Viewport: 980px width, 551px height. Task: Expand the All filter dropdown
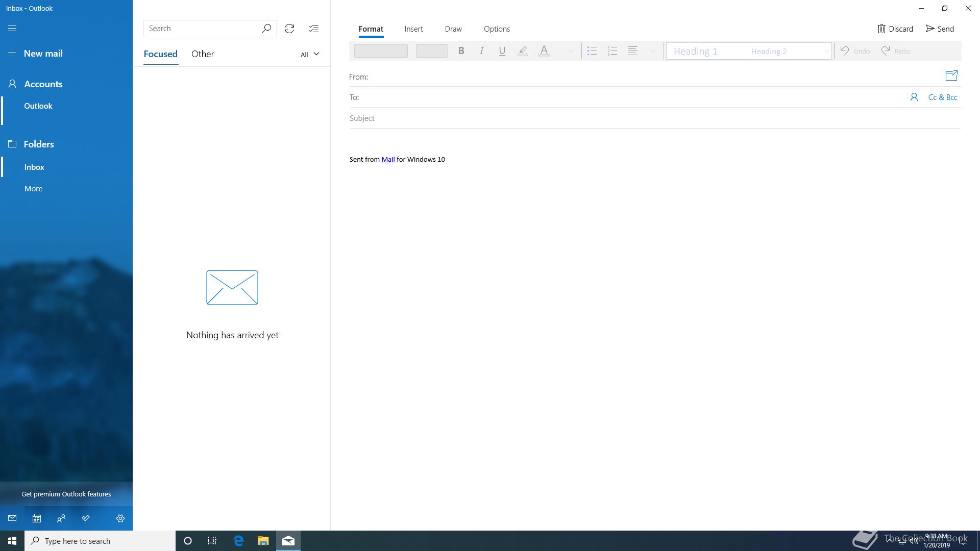coord(310,54)
